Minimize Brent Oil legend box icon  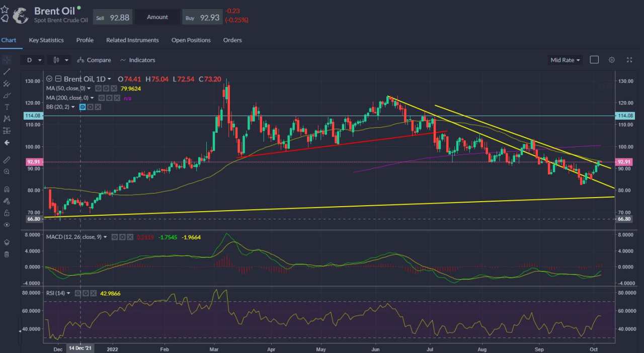pyautogui.click(x=58, y=79)
